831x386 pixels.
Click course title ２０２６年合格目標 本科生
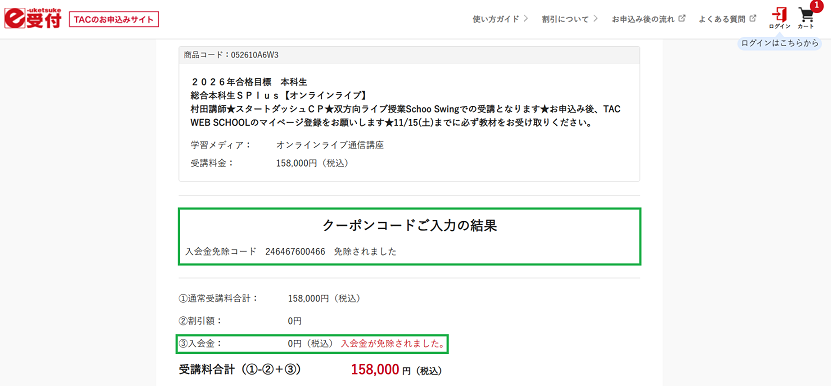249,82
